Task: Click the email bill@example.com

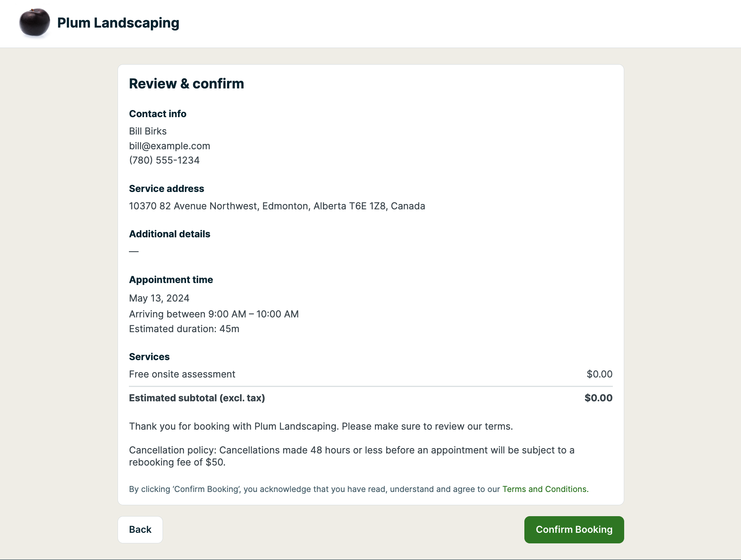Action: [169, 146]
